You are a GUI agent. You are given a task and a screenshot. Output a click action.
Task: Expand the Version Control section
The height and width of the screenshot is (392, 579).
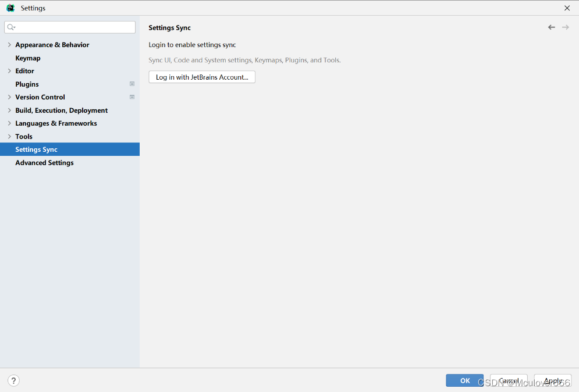[9, 97]
